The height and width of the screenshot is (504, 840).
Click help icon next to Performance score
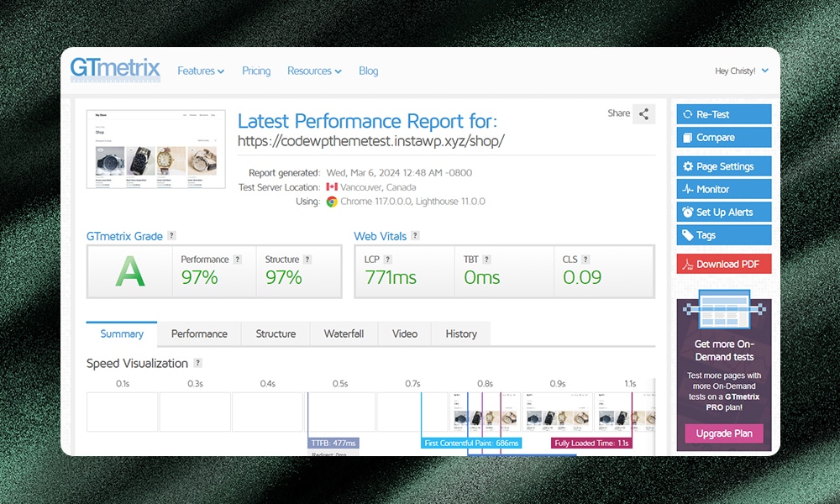tap(238, 260)
